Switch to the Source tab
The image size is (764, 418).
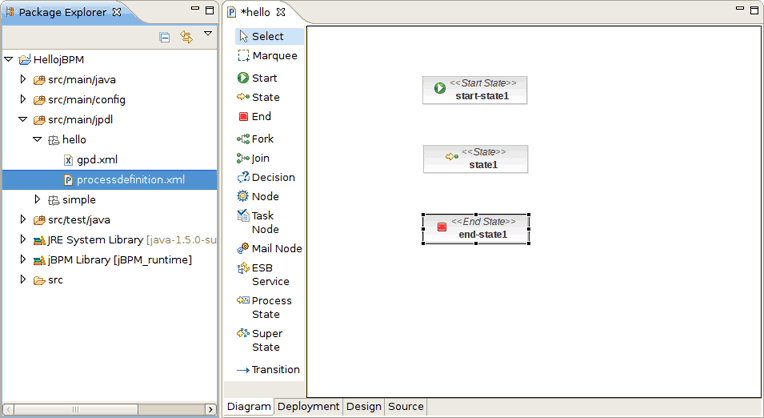(405, 407)
